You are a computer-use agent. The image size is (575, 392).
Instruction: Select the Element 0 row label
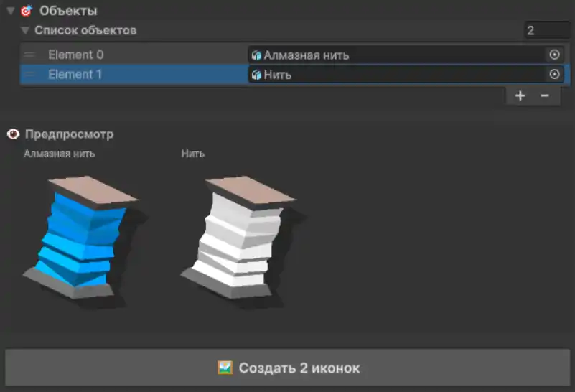(x=76, y=55)
